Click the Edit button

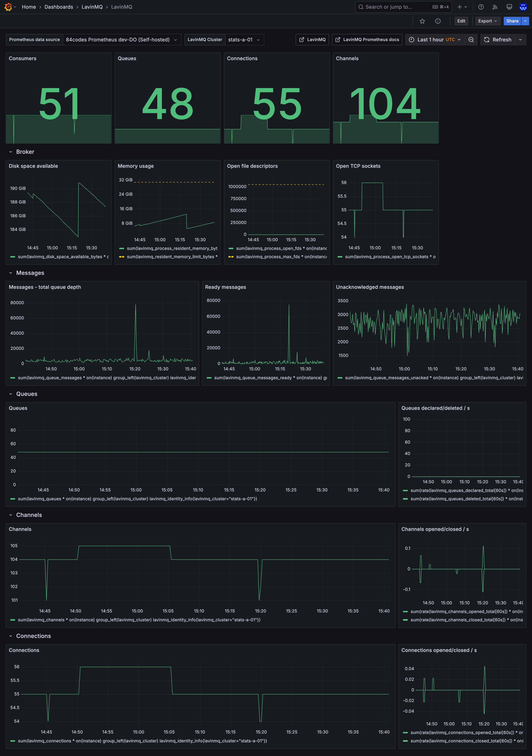click(x=461, y=21)
